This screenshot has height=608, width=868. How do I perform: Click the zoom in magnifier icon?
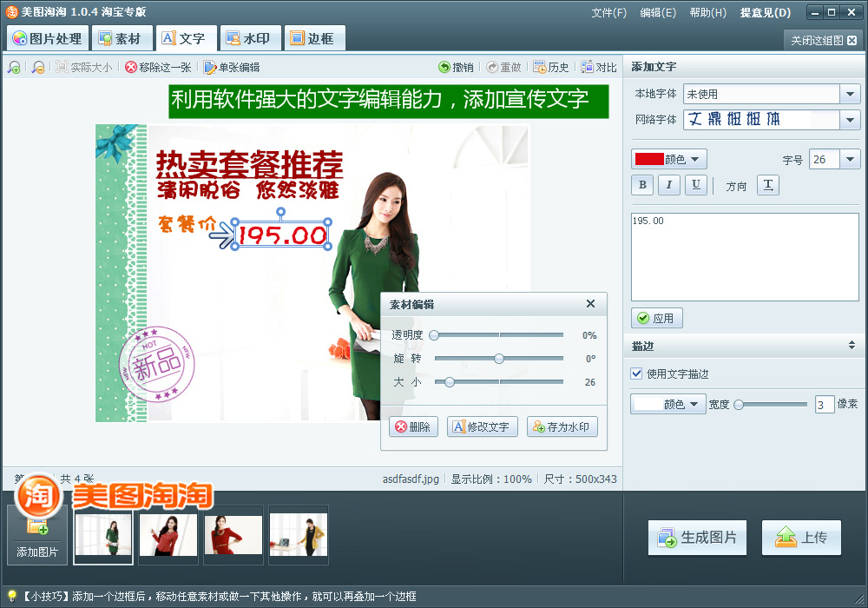(14, 68)
